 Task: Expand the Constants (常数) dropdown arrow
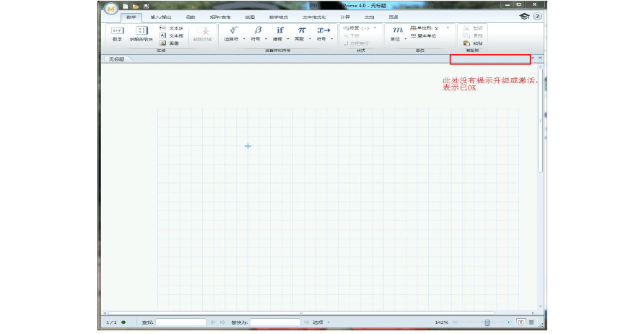[310, 39]
